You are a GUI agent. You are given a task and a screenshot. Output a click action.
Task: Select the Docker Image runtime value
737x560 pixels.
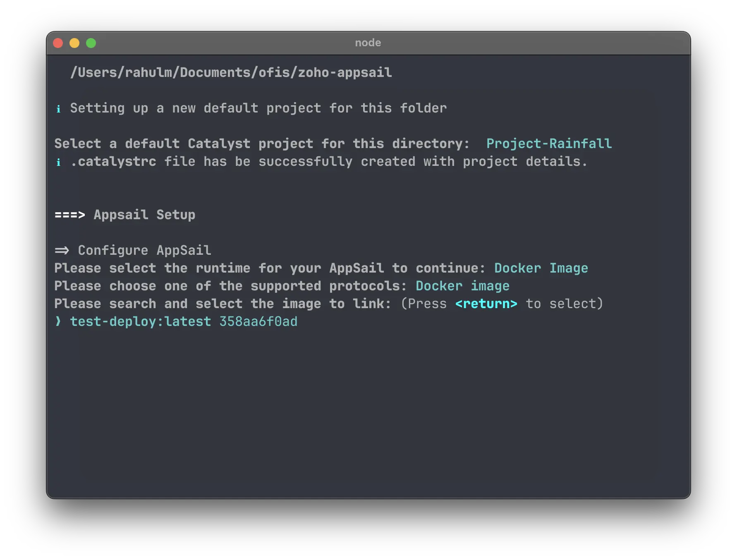(x=542, y=268)
